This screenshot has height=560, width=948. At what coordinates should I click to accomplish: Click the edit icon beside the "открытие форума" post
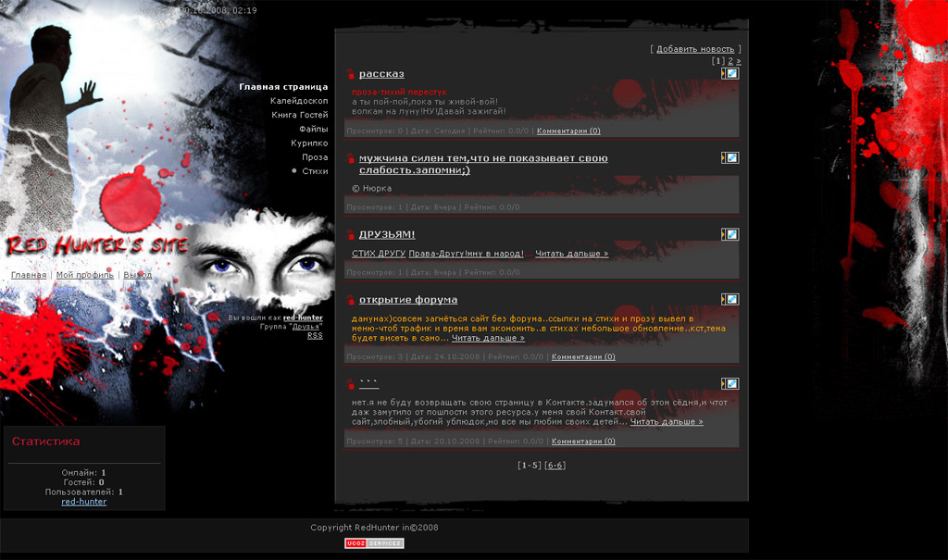tap(730, 299)
